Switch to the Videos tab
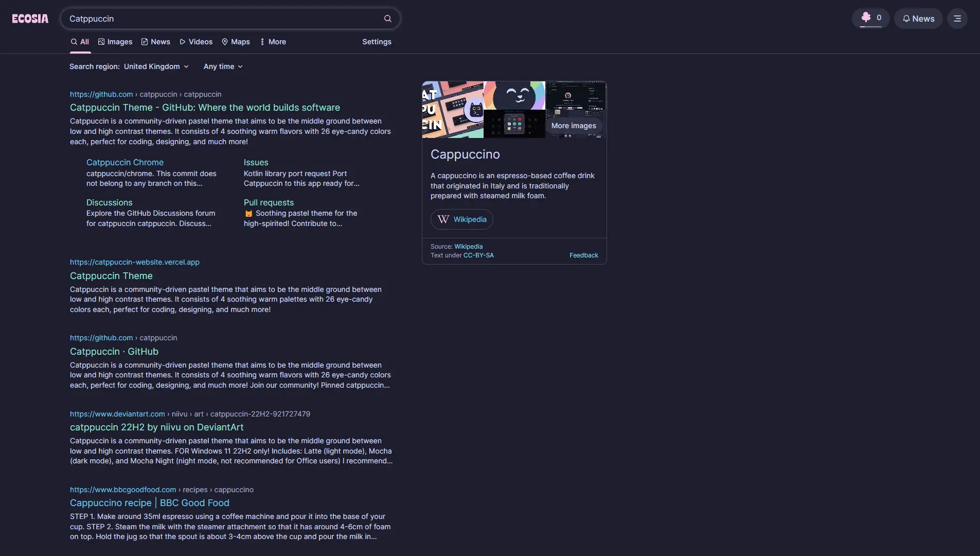Viewport: 980px width, 556px height. tap(196, 42)
